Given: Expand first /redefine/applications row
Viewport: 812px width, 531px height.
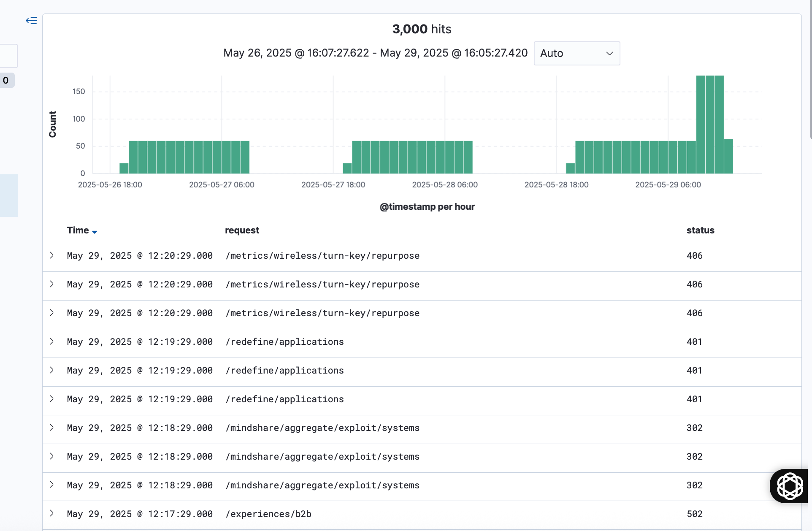Looking at the screenshot, I should [x=52, y=341].
